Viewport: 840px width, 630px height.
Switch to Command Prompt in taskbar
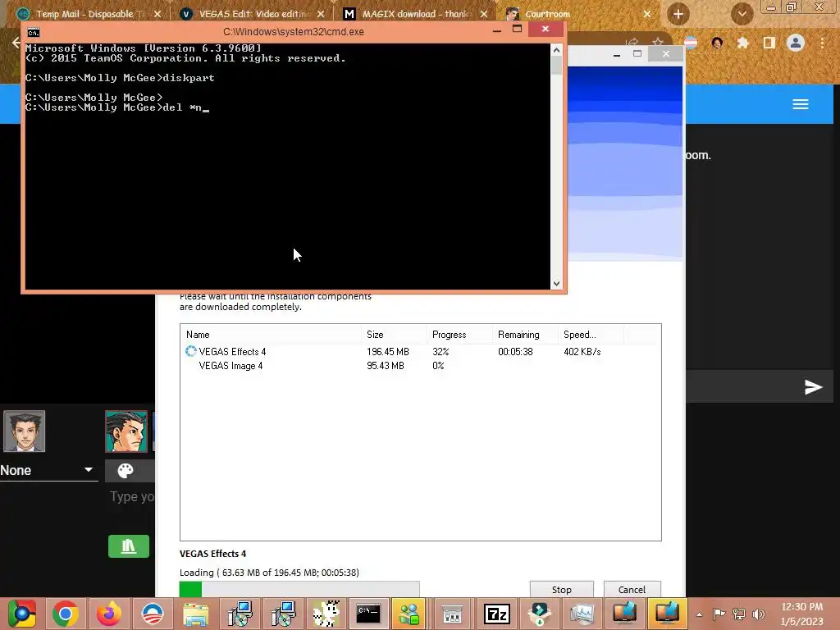click(x=368, y=614)
